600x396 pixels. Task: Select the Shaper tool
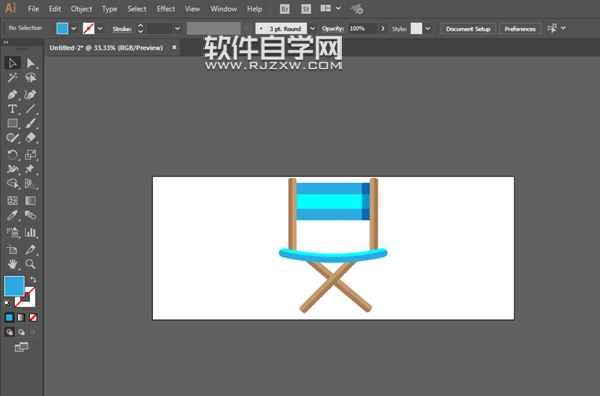coord(12,138)
